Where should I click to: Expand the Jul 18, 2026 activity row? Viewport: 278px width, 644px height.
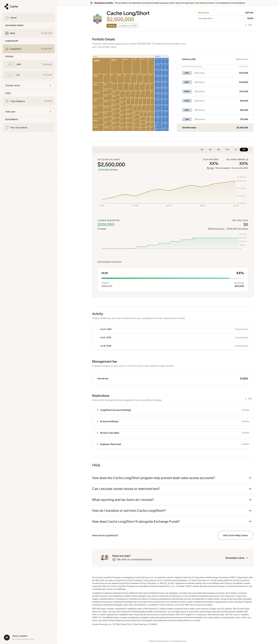click(x=173, y=346)
